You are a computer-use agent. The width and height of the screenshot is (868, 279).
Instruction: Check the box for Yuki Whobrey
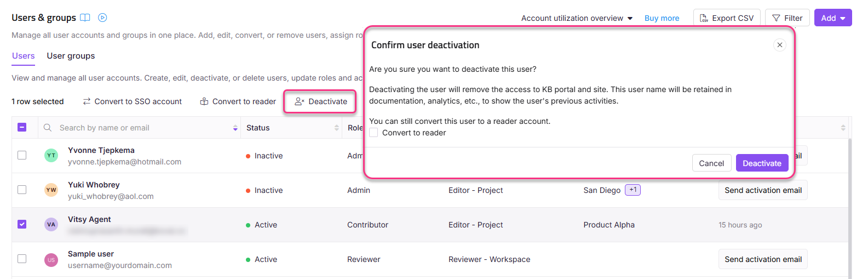point(22,190)
